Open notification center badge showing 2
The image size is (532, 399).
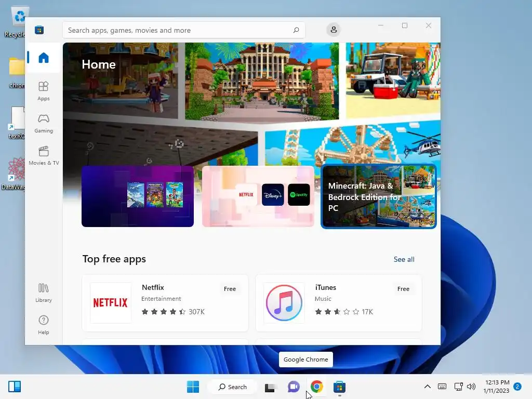point(517,387)
